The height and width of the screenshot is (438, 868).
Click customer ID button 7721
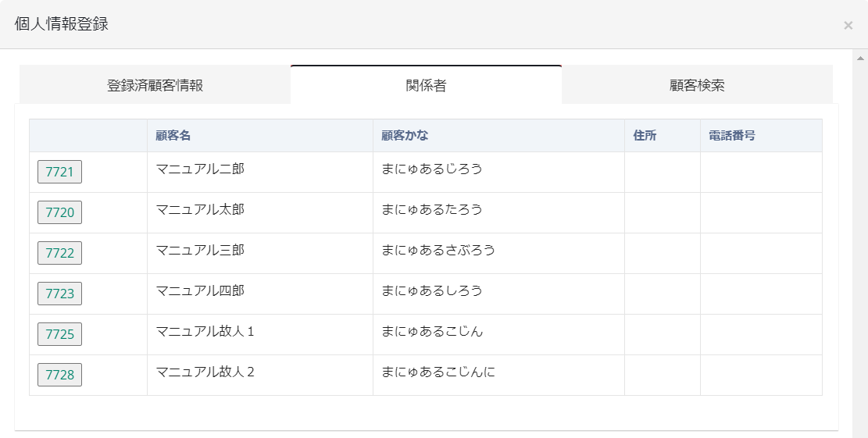59,172
